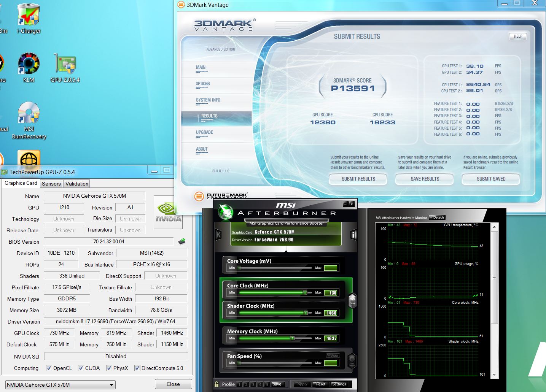This screenshot has height=392, width=546.
Task: Click the Apply button in Afterburner
Action: (302, 384)
